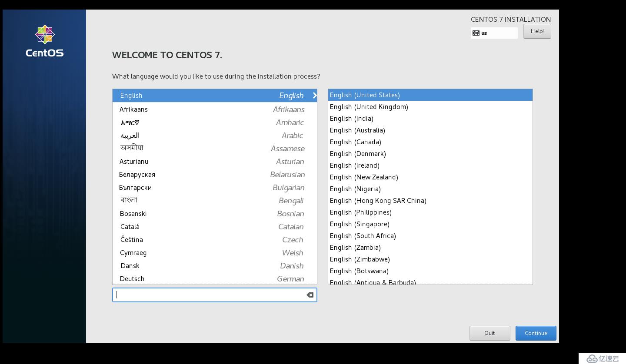626x364 pixels.
Task: Choose English (India) locale
Action: pyautogui.click(x=430, y=119)
